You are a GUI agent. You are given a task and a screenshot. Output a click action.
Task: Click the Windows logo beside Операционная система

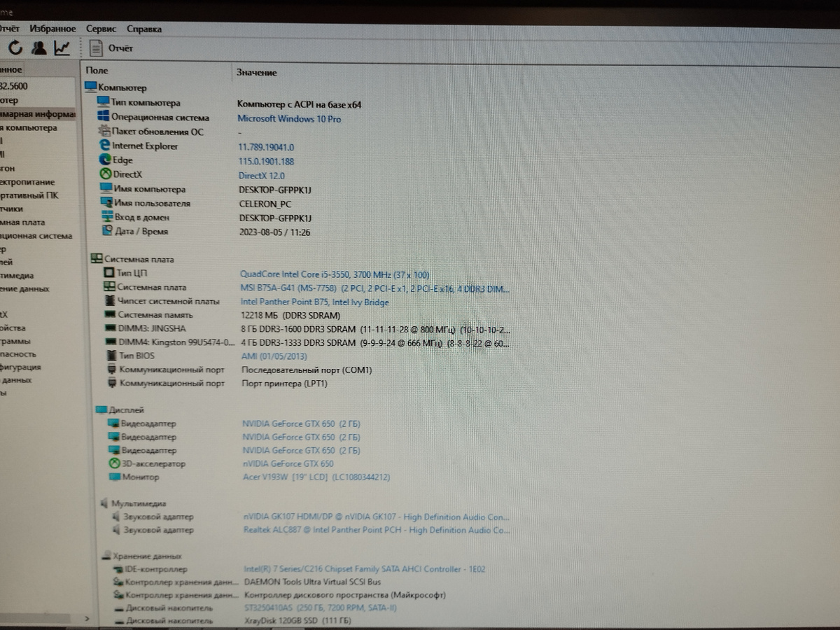point(104,117)
